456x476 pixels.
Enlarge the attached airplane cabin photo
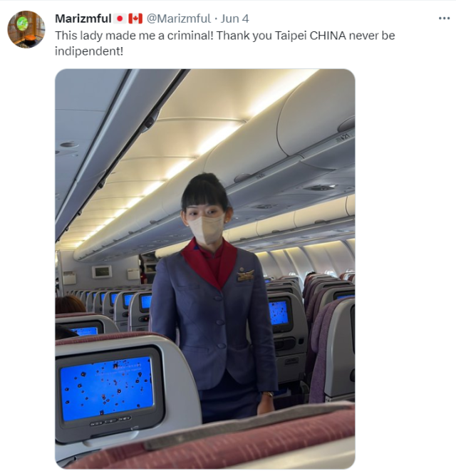coord(205,269)
